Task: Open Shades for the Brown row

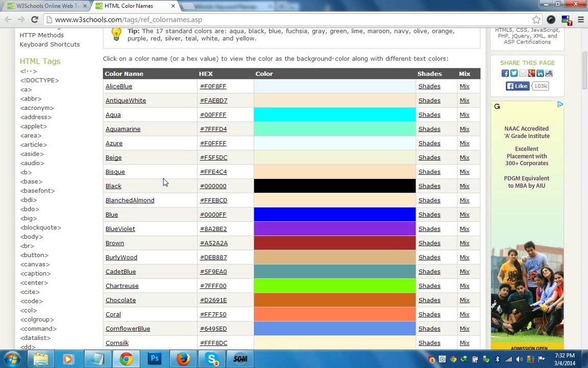Action: coord(429,243)
